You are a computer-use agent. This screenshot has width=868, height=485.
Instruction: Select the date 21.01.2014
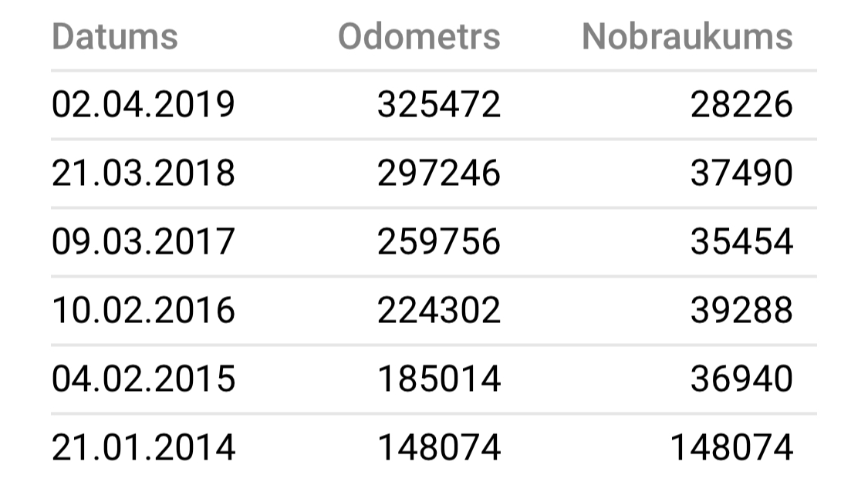(144, 447)
